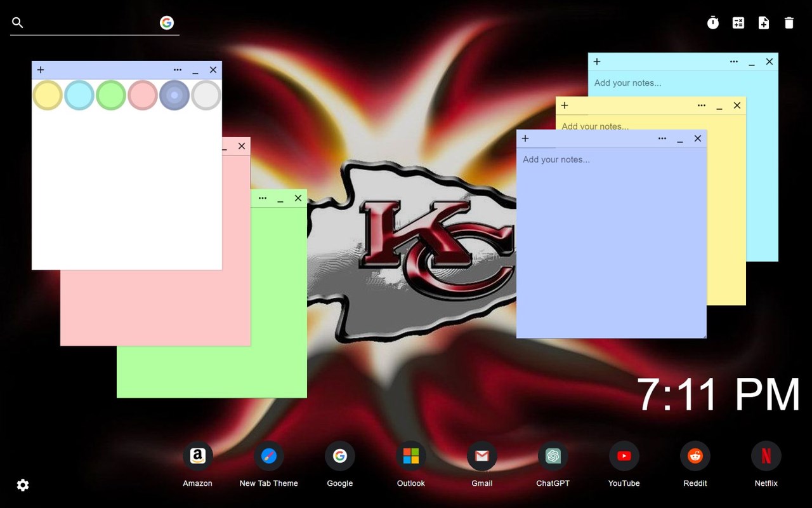Pick the green note color
Screen dimensions: 812x508
click(x=111, y=95)
